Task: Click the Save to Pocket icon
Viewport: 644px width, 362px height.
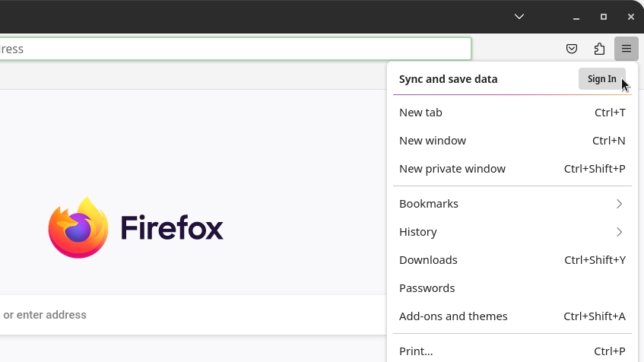Action: (571, 49)
